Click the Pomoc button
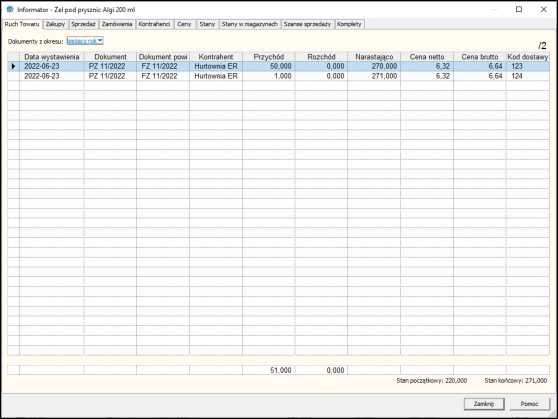This screenshot has height=419, width=558. coord(530,404)
